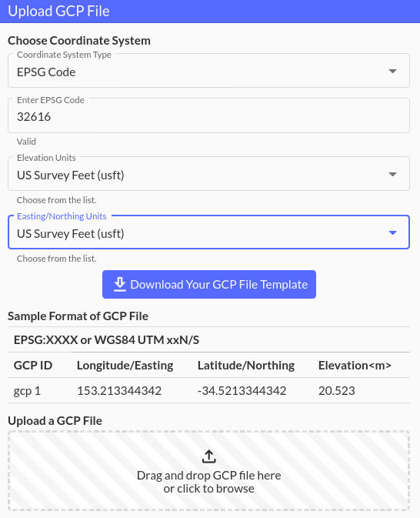Click the 20.523 elevation sample value

[336, 391]
